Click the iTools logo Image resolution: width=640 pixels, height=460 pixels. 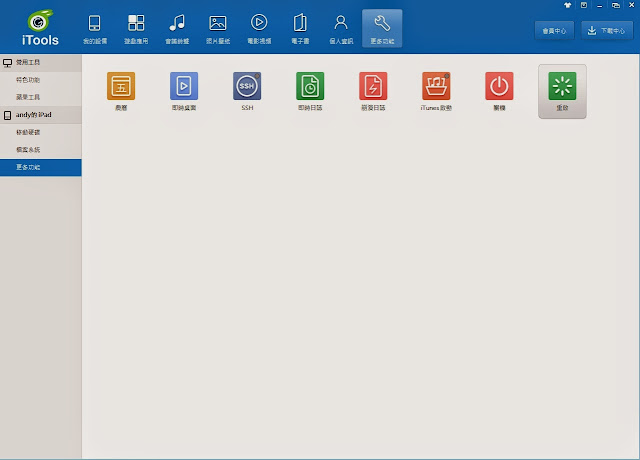tap(40, 27)
